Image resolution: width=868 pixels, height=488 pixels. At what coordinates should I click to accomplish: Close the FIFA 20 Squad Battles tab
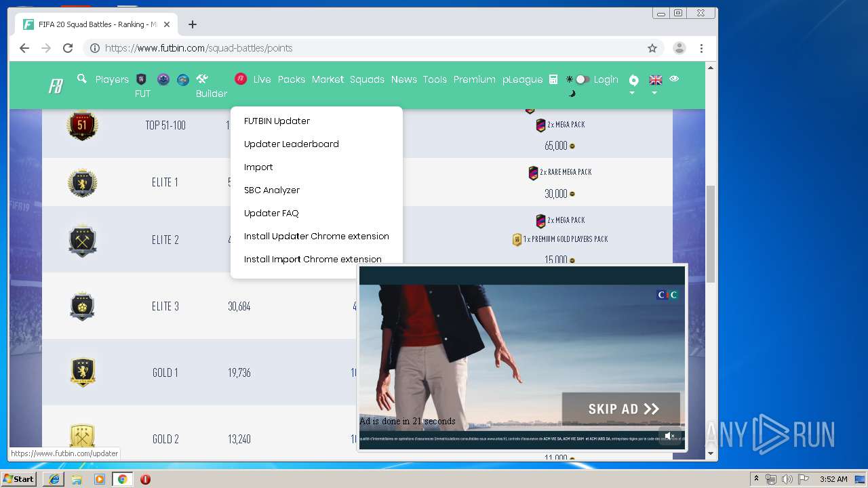click(x=167, y=24)
